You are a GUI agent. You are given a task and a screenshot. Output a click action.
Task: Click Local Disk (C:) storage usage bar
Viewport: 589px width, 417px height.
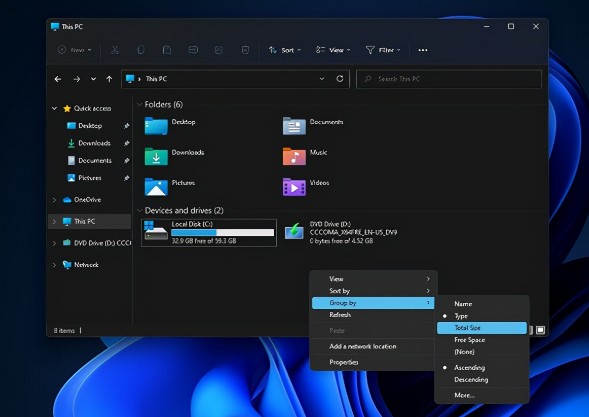tap(222, 233)
